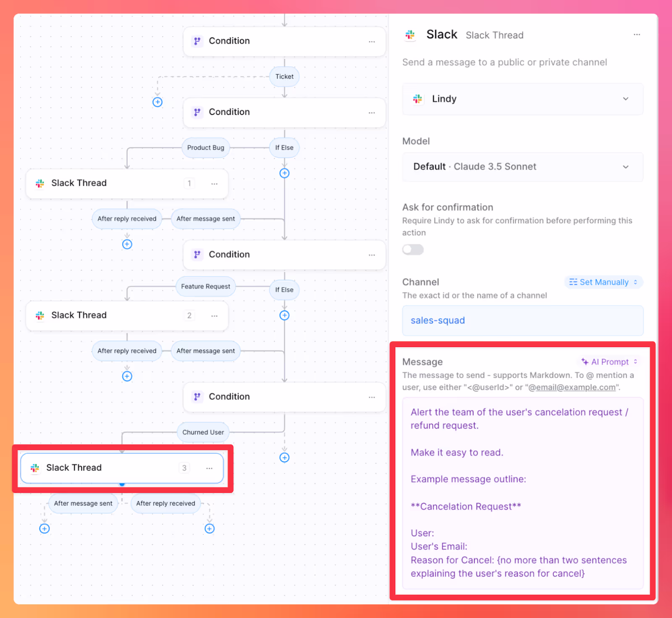Click branch icon on Condition node below Ticket
Viewport: 672px width, 618px height.
pos(197,112)
